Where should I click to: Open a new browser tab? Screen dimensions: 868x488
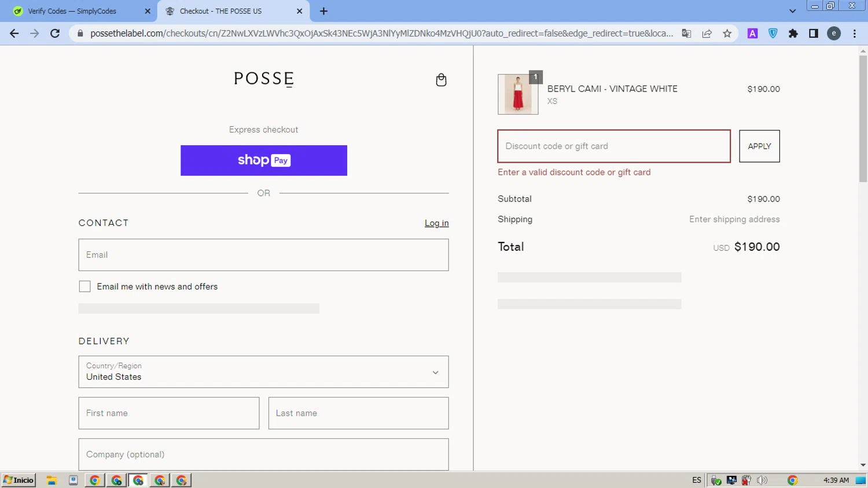(323, 11)
